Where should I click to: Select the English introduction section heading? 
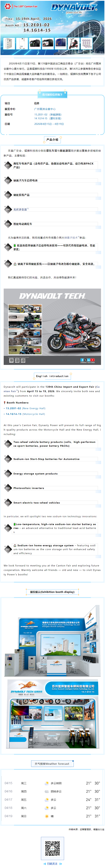tap(52, 376)
